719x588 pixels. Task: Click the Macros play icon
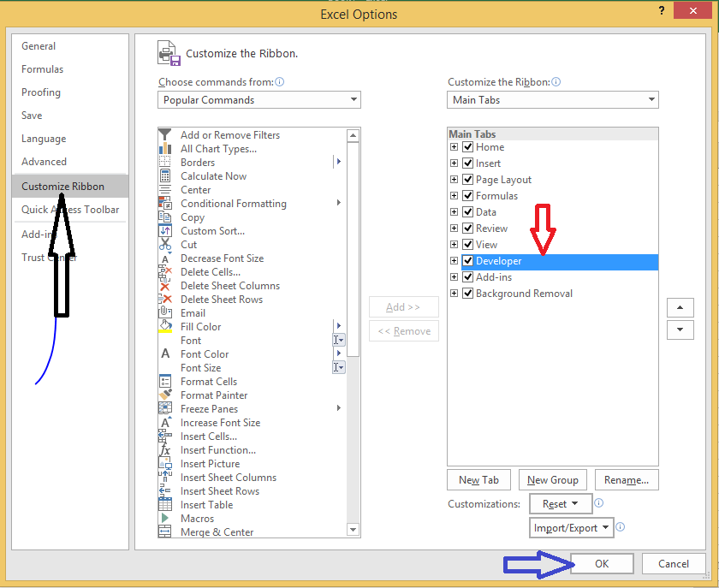click(164, 519)
